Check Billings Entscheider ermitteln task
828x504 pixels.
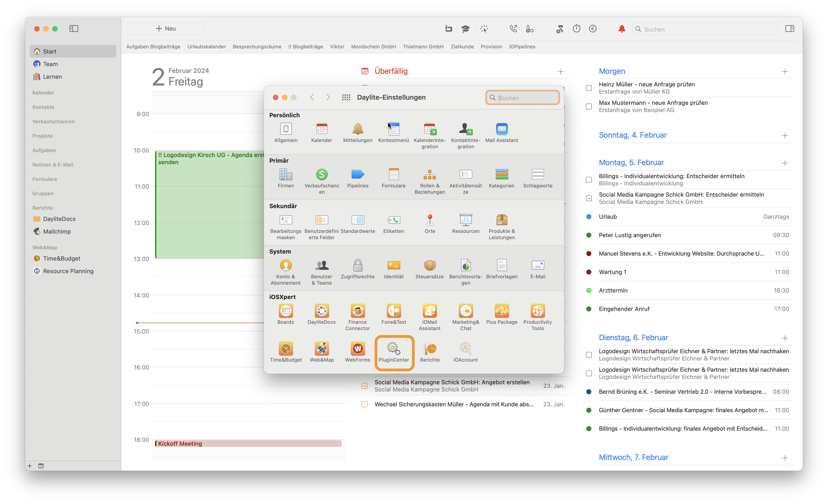point(589,180)
